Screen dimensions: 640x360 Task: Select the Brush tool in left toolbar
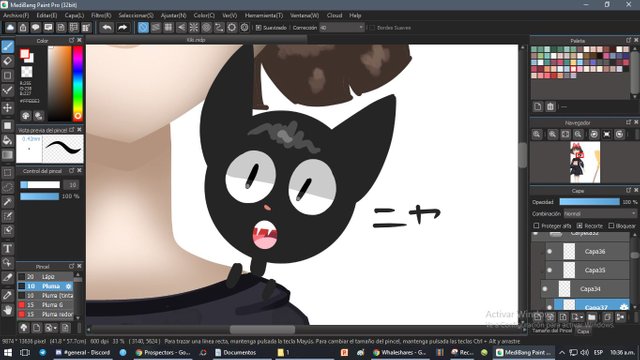(x=8, y=47)
